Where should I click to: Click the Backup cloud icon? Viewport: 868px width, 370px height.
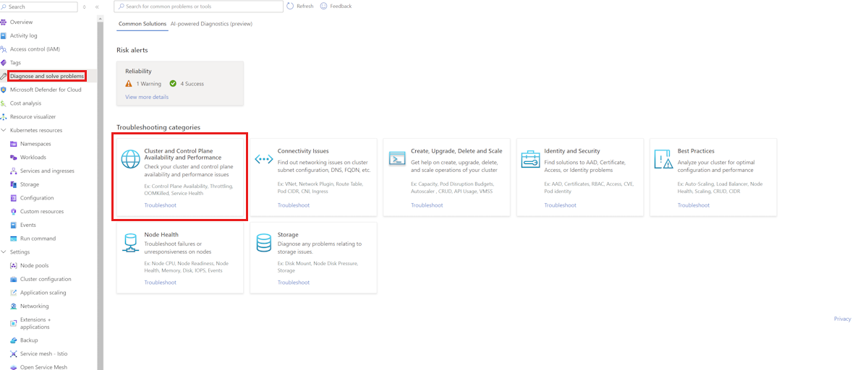coord(14,340)
